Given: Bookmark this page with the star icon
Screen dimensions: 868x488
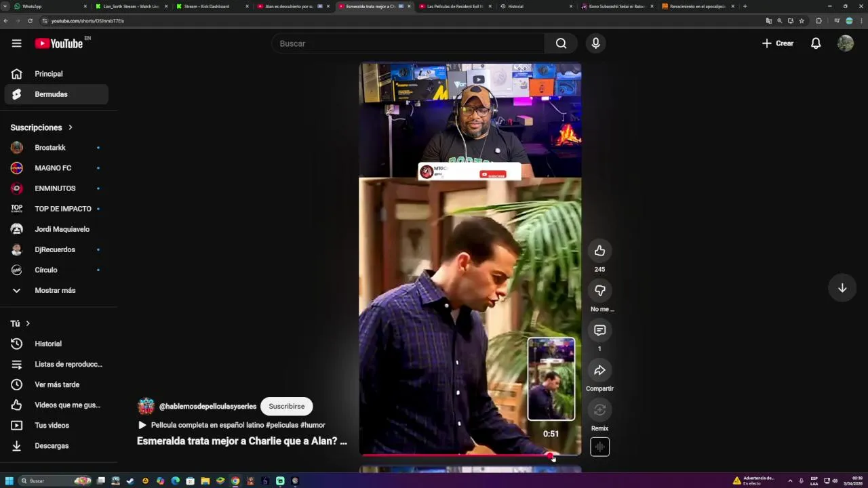Looking at the screenshot, I should [802, 21].
